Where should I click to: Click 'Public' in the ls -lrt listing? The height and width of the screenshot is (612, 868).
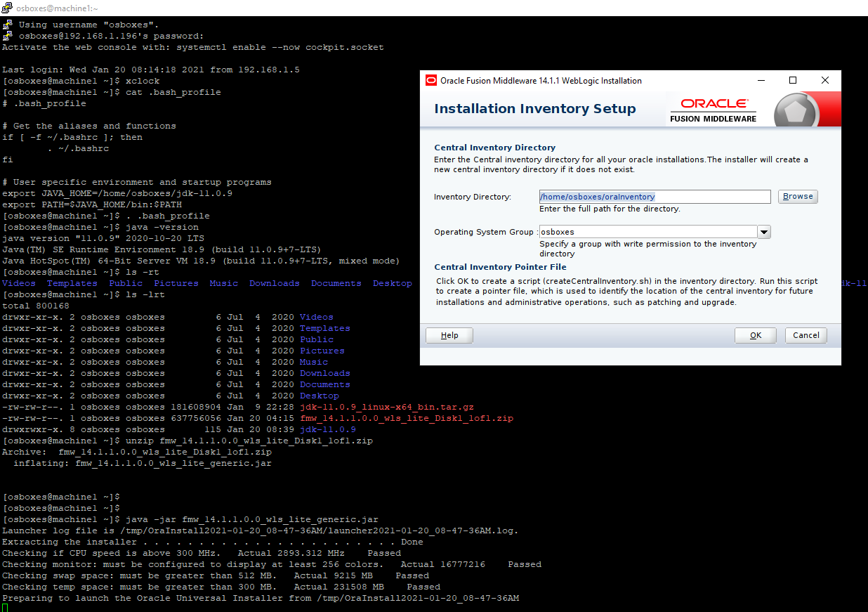tap(317, 339)
